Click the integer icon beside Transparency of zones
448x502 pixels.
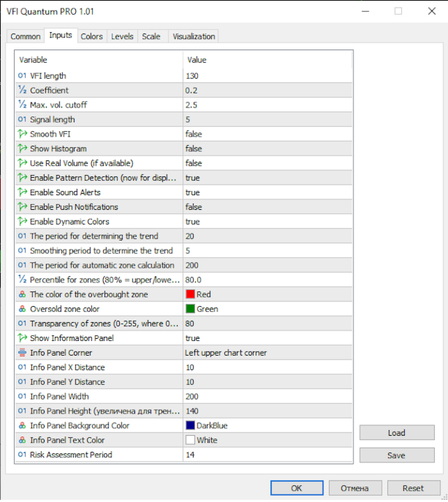pos(22,324)
